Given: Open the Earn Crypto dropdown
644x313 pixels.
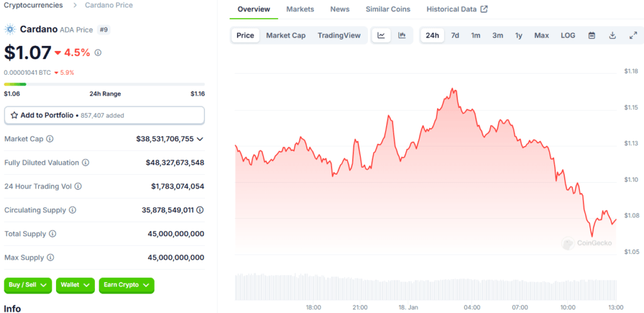Looking at the screenshot, I should pyautogui.click(x=126, y=285).
